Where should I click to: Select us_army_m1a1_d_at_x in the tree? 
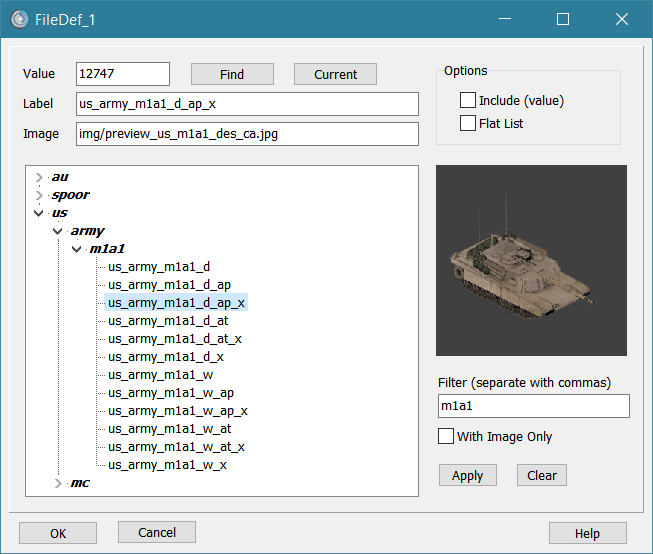click(174, 338)
